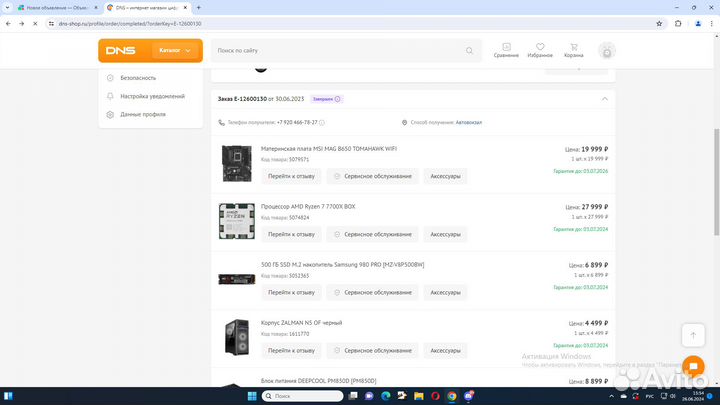The height and width of the screenshot is (405, 720).
Task: Click Аксессуары for the Samsung SSD
Action: pos(445,292)
